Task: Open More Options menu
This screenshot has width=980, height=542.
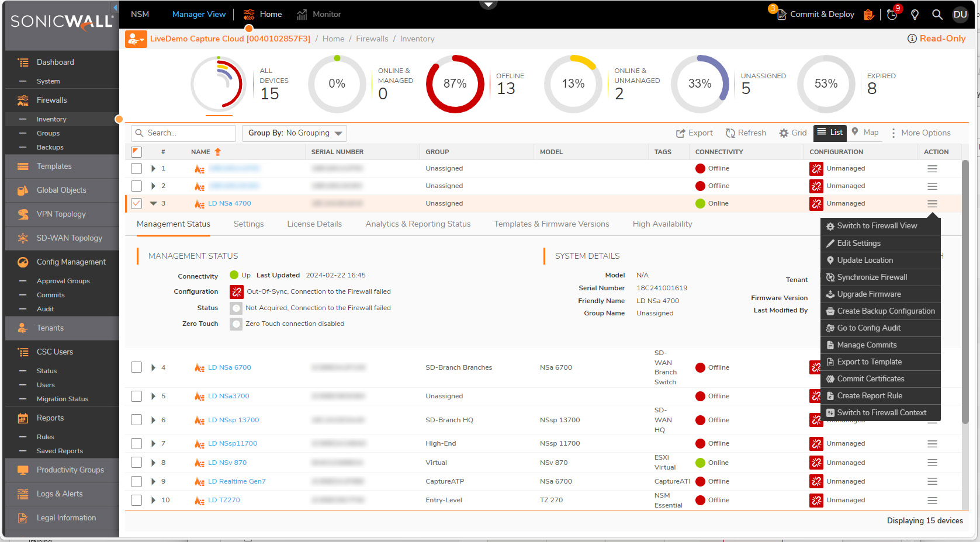Action: pyautogui.click(x=920, y=133)
